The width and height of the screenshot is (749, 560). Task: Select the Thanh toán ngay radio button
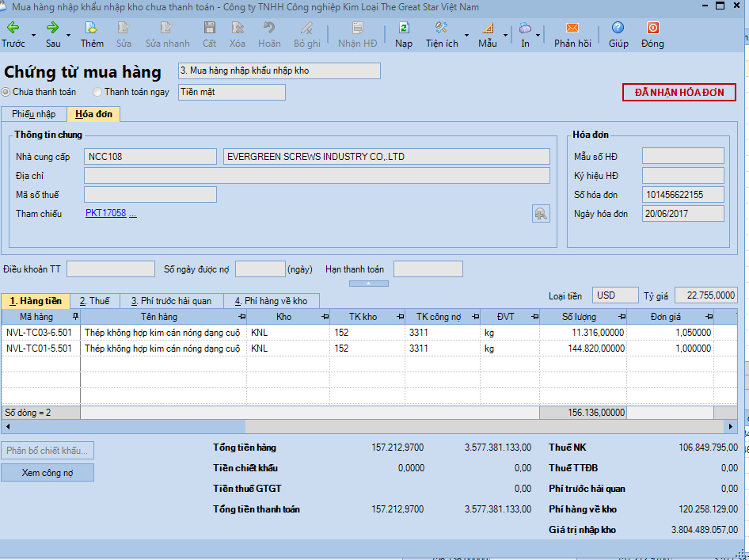(x=97, y=92)
